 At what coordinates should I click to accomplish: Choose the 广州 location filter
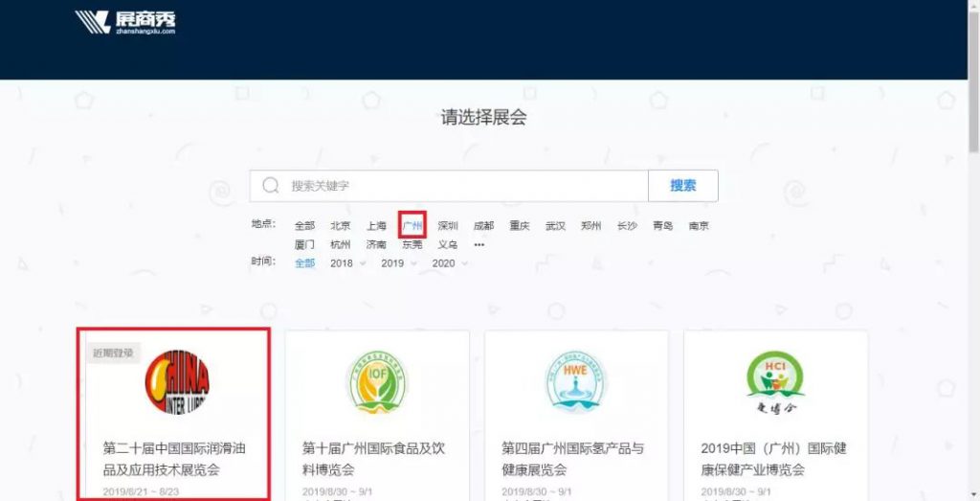(412, 226)
